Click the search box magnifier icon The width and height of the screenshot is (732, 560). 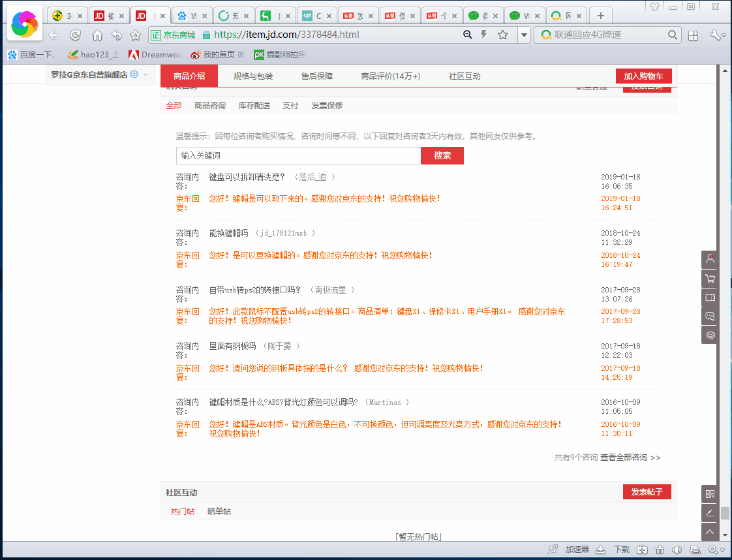tap(672, 35)
